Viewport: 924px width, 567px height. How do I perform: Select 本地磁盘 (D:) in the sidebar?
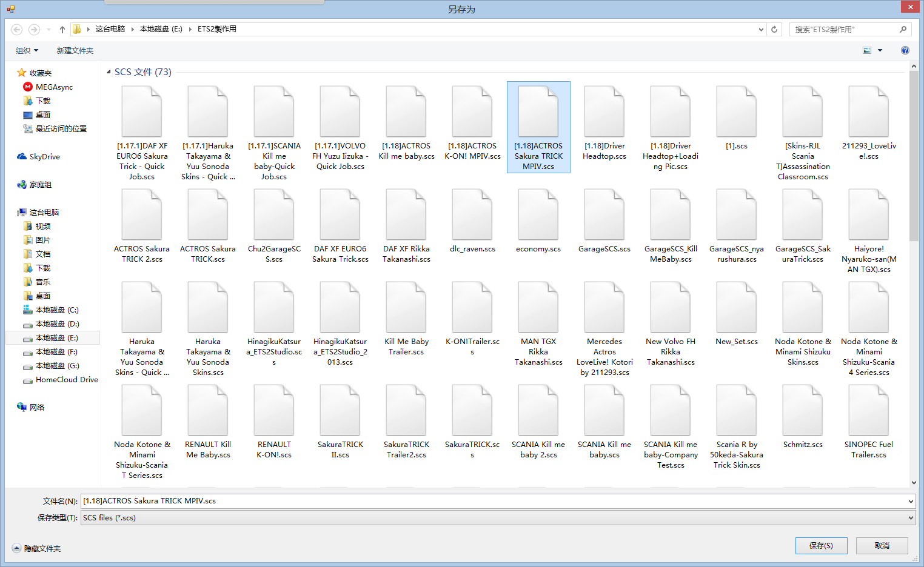point(57,324)
